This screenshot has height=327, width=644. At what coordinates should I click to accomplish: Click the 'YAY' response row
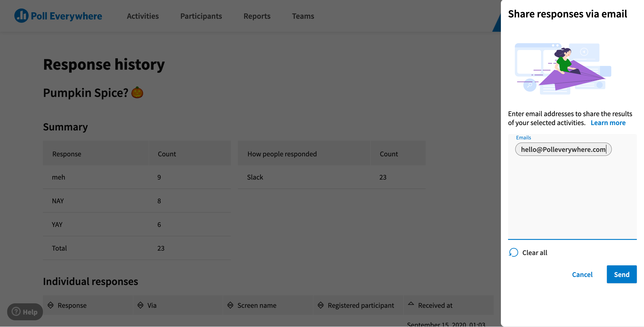[137, 224]
